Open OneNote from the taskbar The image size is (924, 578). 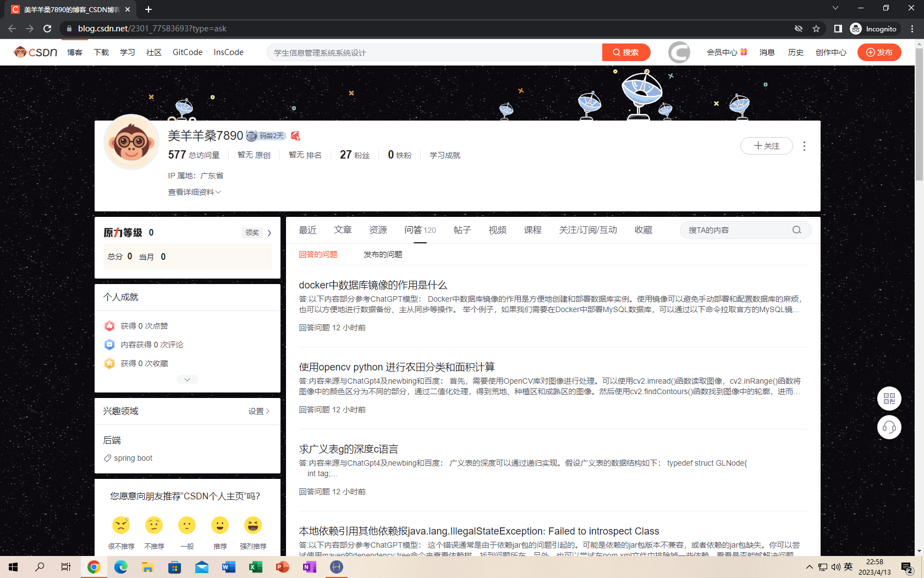[310, 567]
